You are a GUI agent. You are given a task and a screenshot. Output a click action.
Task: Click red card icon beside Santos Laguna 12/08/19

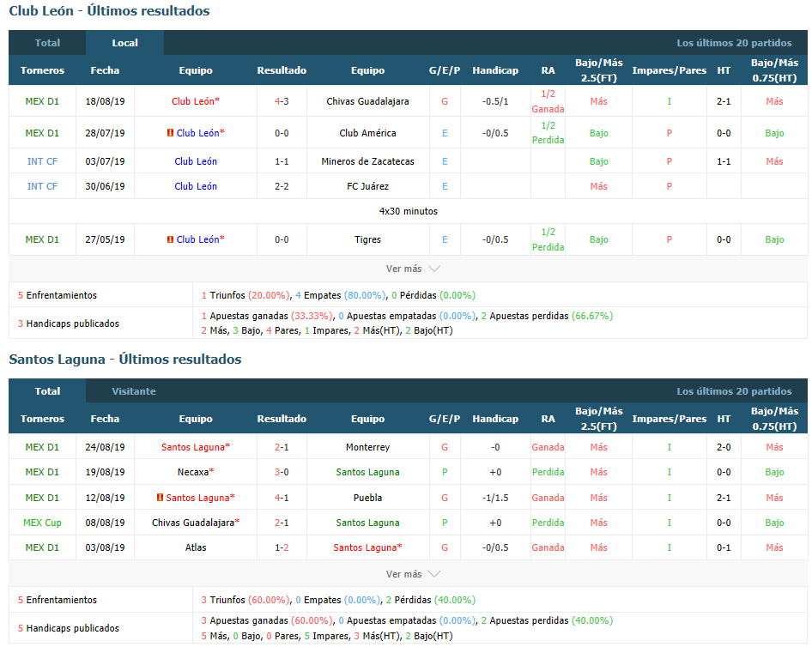(x=160, y=498)
